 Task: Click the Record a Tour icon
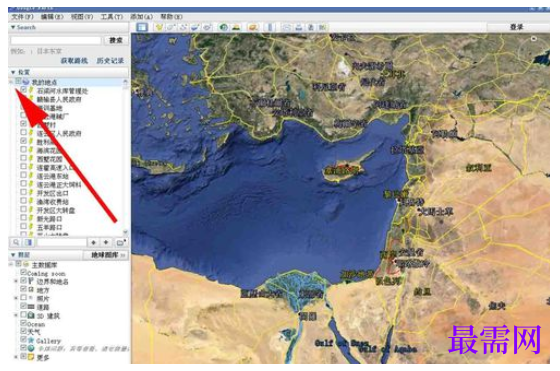click(x=207, y=27)
